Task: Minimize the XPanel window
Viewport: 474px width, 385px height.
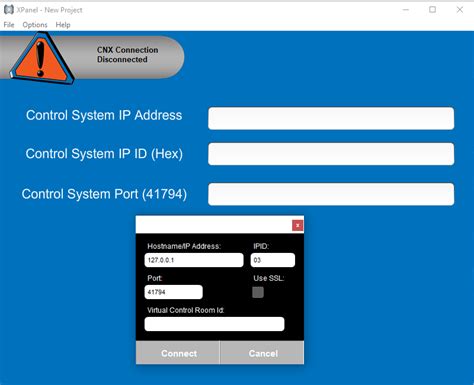Action: 406,10
